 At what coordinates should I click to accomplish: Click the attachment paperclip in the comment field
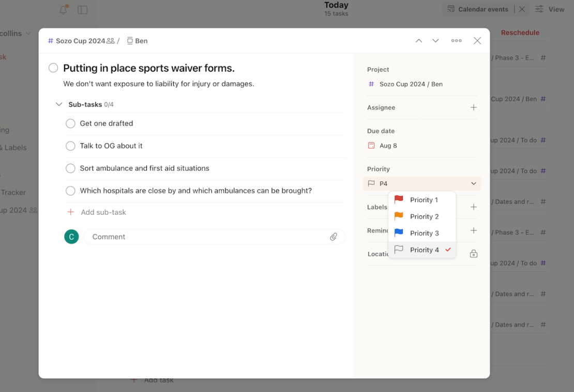(x=334, y=236)
